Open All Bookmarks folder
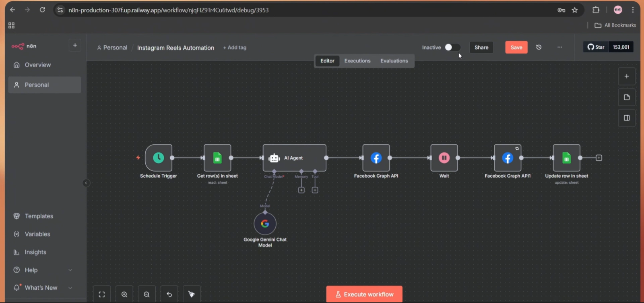Image resolution: width=644 pixels, height=303 pixels. pyautogui.click(x=615, y=25)
